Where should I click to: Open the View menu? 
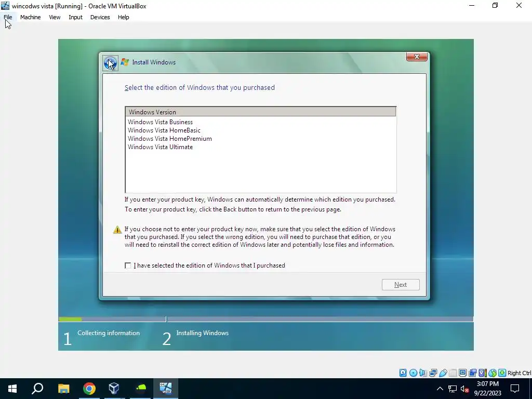tap(55, 17)
